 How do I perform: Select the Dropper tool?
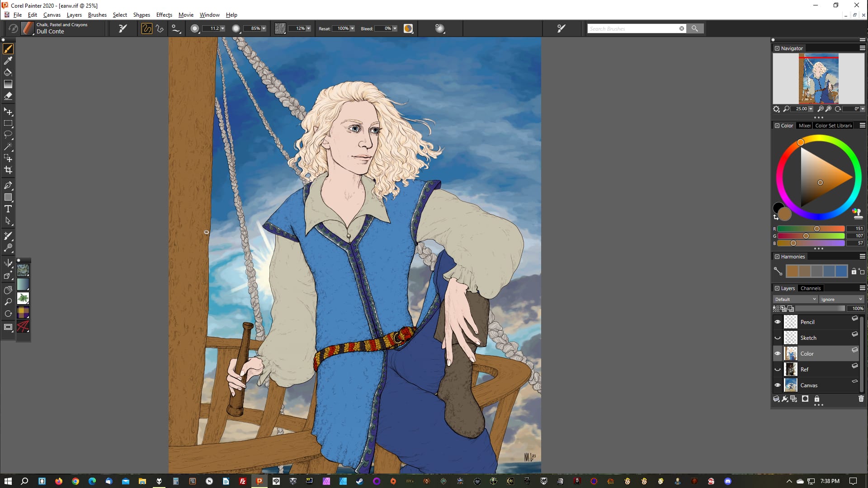pos(8,61)
